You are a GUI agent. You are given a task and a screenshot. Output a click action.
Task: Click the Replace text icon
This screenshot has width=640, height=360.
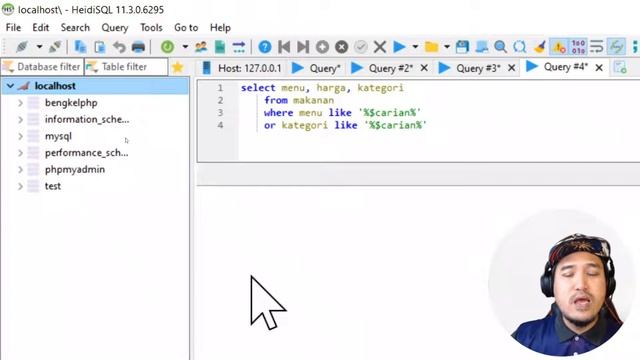coord(520,47)
